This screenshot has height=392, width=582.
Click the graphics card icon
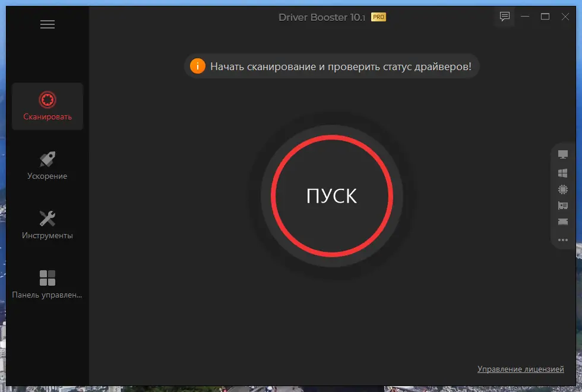[x=562, y=206]
